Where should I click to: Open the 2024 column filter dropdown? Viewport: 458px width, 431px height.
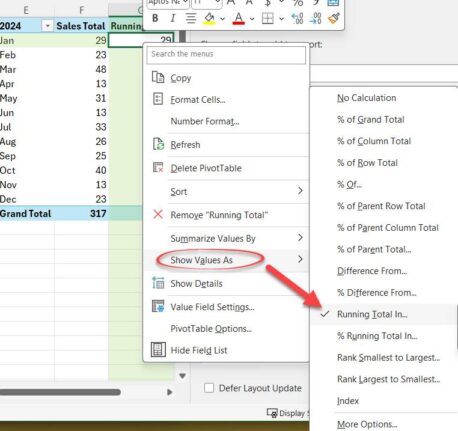click(x=47, y=26)
